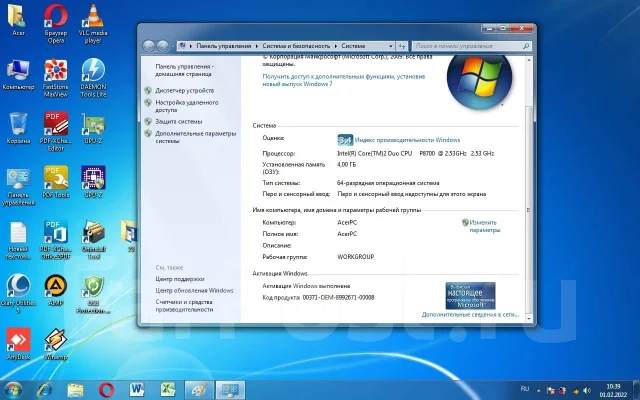This screenshot has width=640, height=400.
Task: Open Настройка удаленного доступа
Action: [187, 106]
